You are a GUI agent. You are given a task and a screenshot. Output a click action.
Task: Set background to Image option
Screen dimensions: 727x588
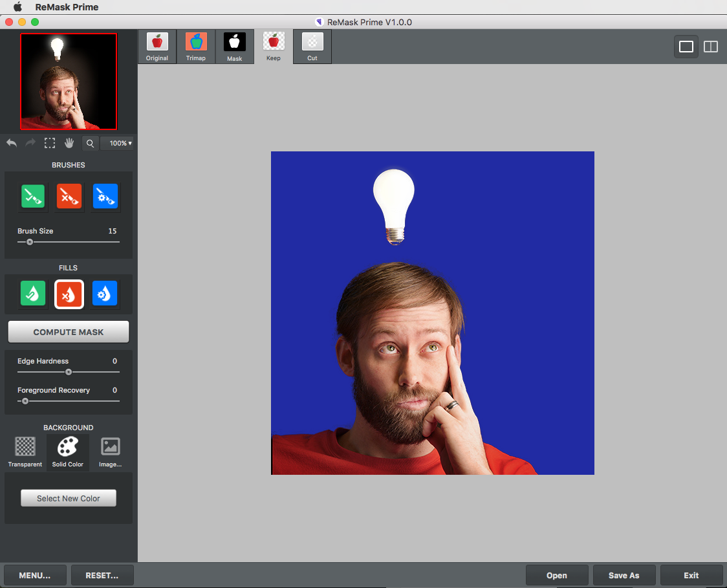111,452
